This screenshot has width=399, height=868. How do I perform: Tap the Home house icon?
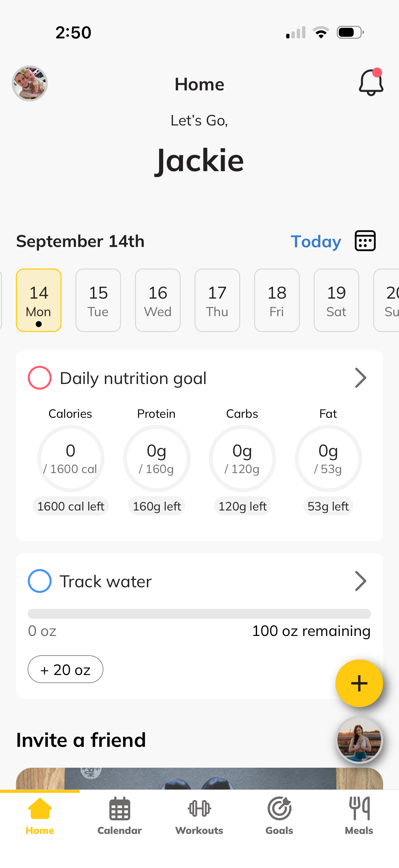[x=40, y=808]
